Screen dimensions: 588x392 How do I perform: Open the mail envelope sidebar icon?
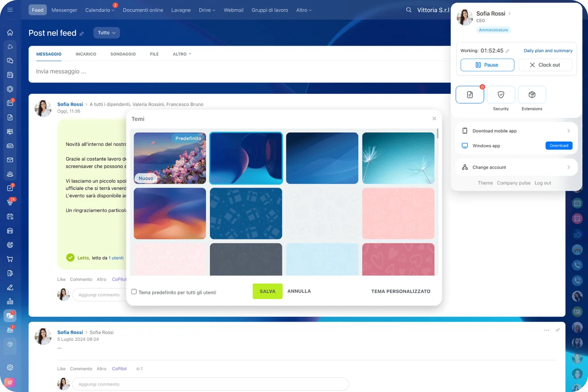tap(10, 160)
